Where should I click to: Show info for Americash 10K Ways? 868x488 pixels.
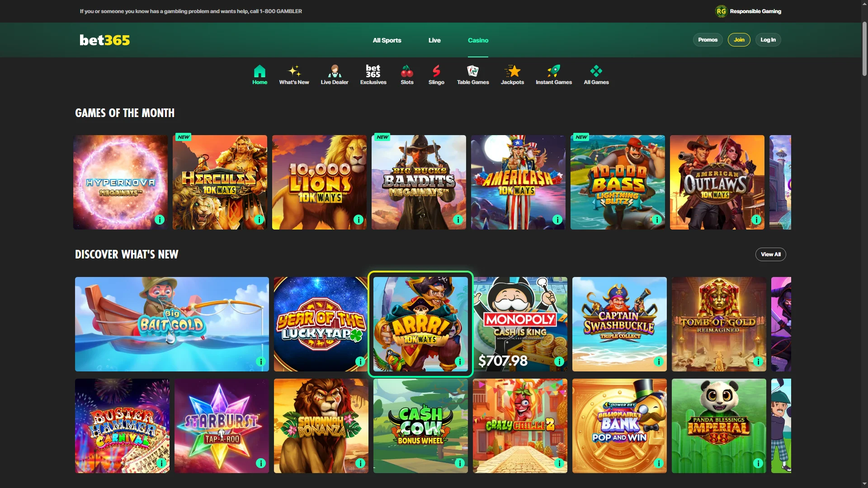(x=557, y=220)
